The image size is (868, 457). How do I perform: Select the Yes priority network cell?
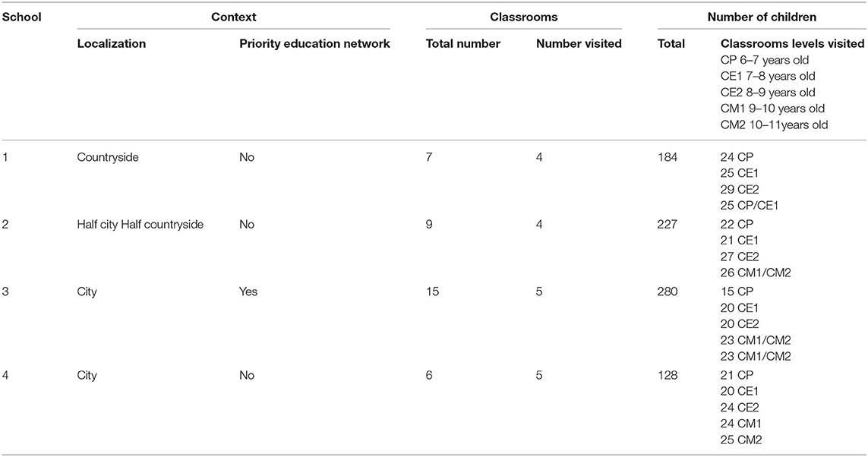(248, 292)
